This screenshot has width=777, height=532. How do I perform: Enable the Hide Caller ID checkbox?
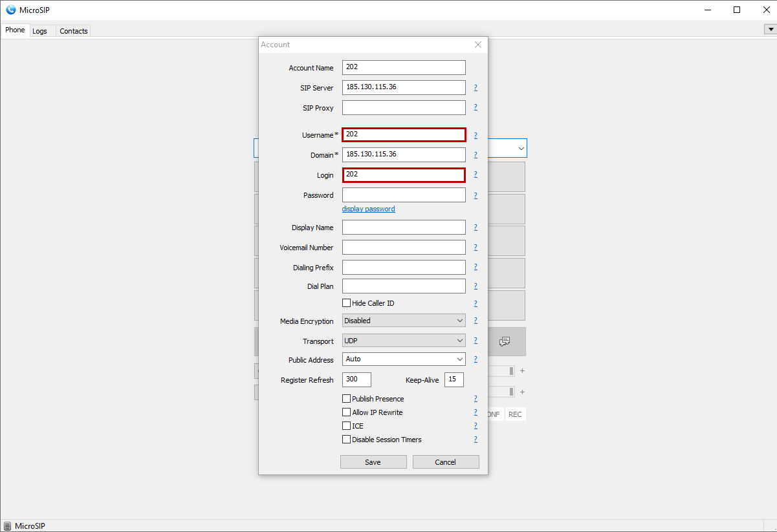[x=347, y=303]
